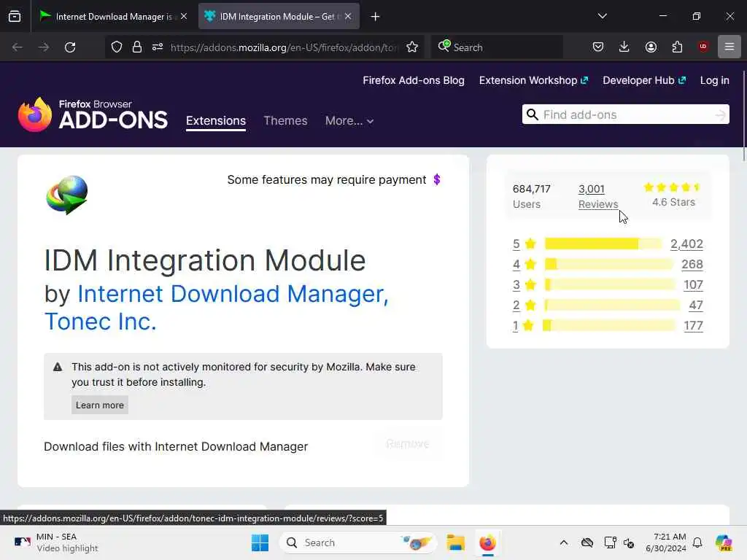747x560 pixels.
Task: Click the Firefox Browser ADD-ONS logo
Action: click(93, 114)
